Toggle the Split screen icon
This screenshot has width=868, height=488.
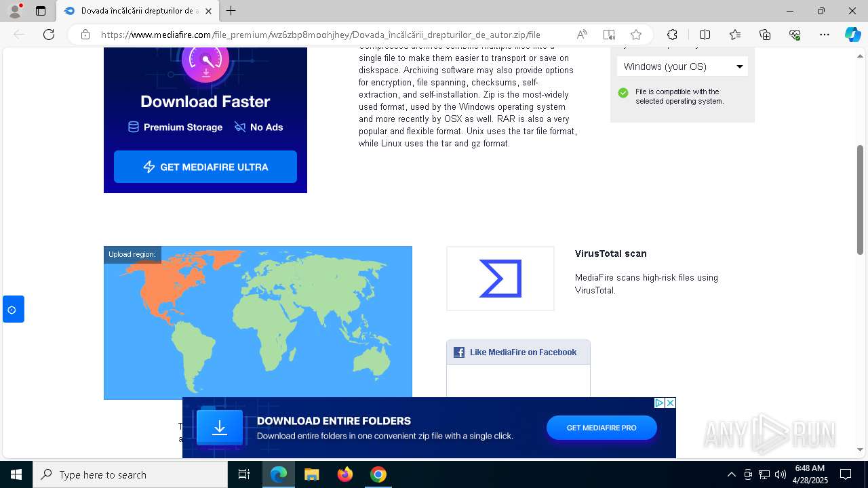pos(705,35)
